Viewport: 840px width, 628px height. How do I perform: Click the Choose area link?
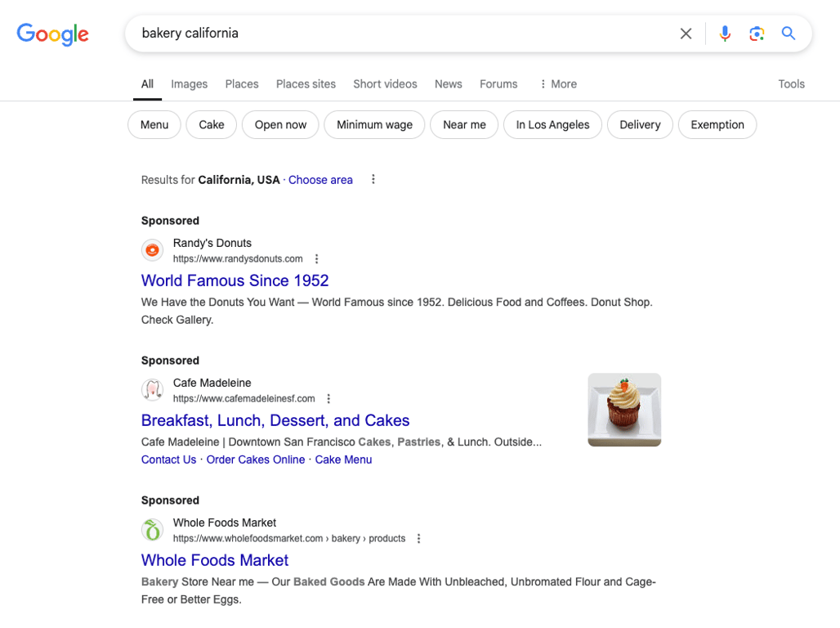(x=320, y=179)
